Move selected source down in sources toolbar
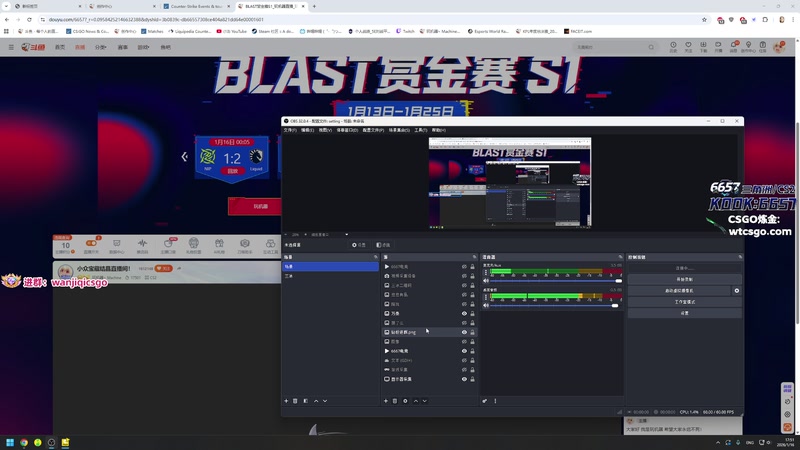The image size is (800, 450). pos(424,401)
